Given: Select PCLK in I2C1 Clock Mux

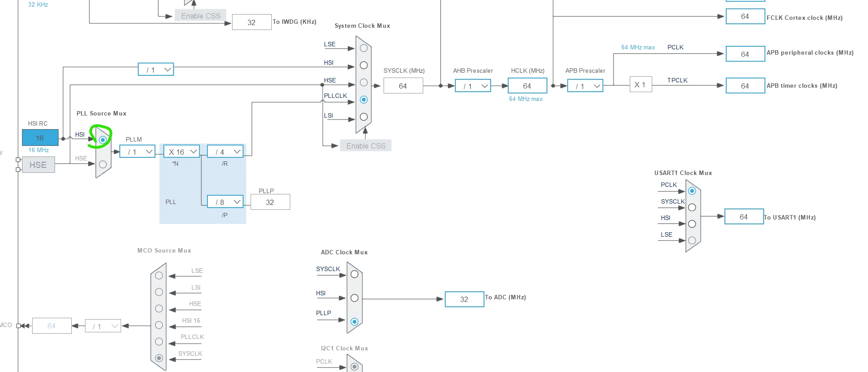Looking at the screenshot, I should coord(355,367).
